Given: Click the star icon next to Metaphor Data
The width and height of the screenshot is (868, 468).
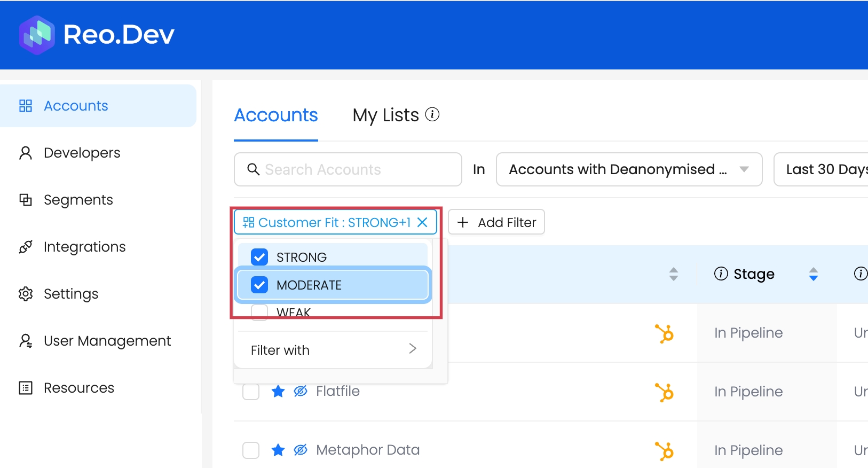Looking at the screenshot, I should pyautogui.click(x=278, y=450).
